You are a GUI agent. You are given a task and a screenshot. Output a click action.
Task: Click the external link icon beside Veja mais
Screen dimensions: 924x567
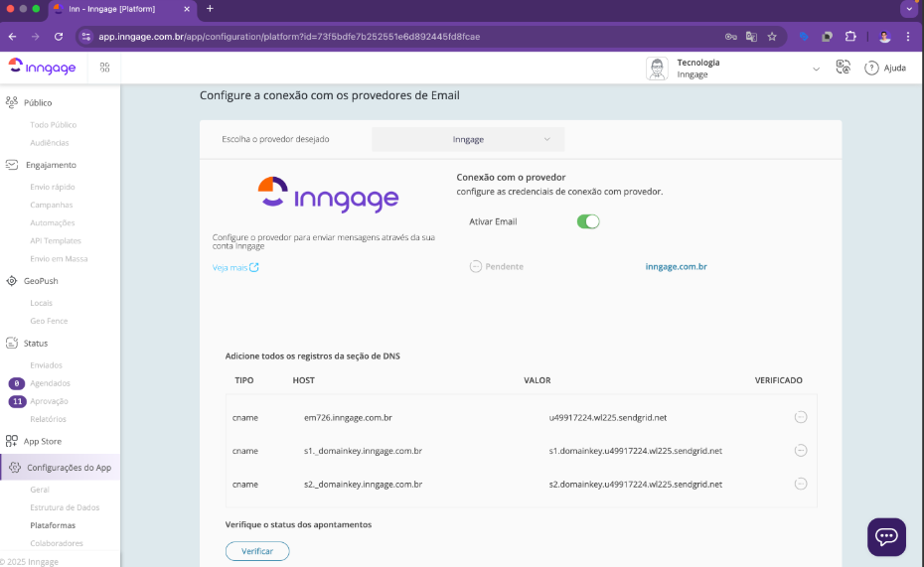[x=254, y=267]
